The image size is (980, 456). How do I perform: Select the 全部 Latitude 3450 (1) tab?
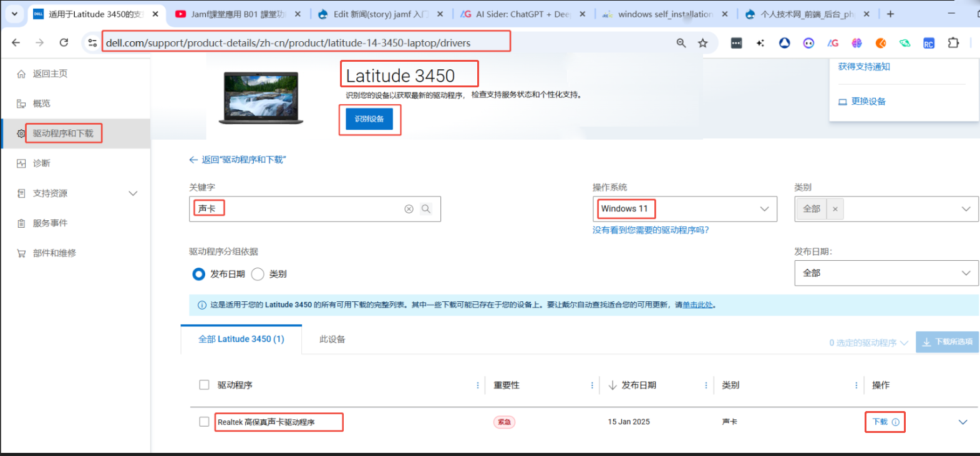(241, 339)
